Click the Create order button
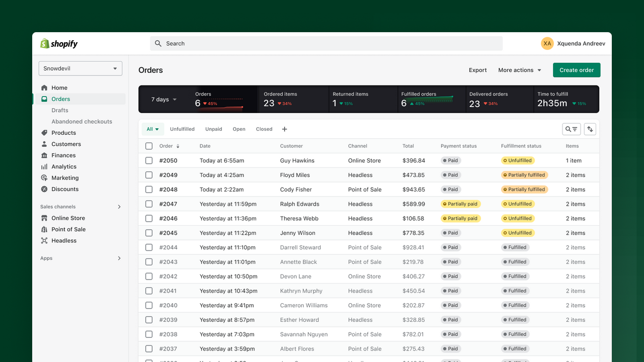 (577, 70)
